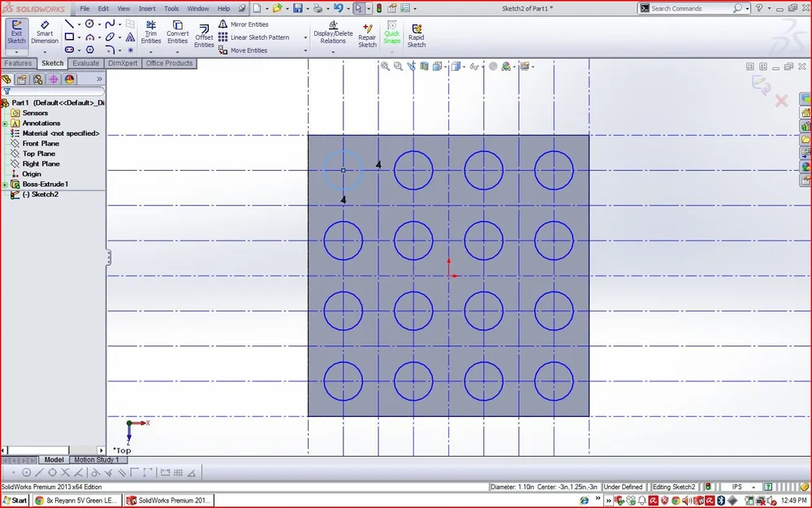Open the Trim Entities dropdown arrow
The height and width of the screenshot is (508, 812).
[x=151, y=52]
